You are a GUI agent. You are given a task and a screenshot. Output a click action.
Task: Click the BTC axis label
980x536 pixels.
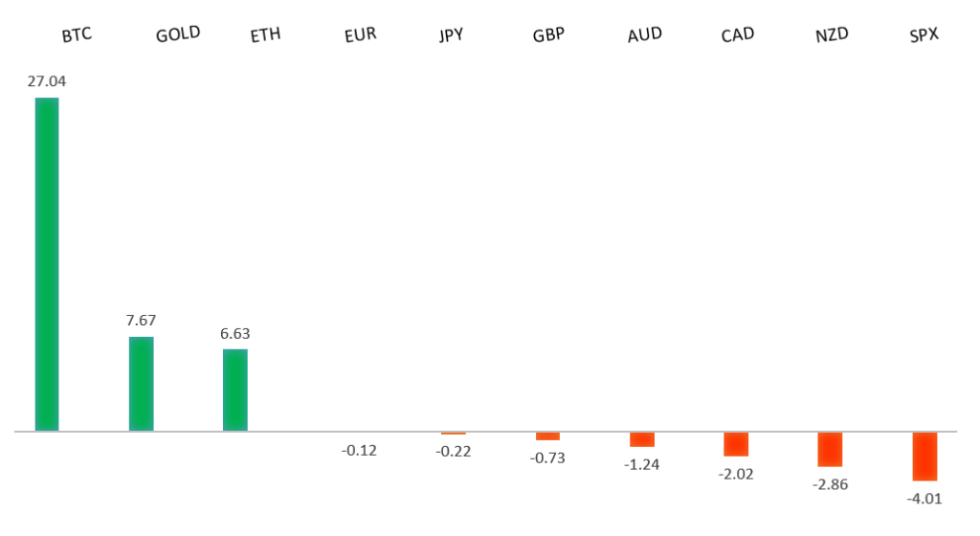point(77,36)
